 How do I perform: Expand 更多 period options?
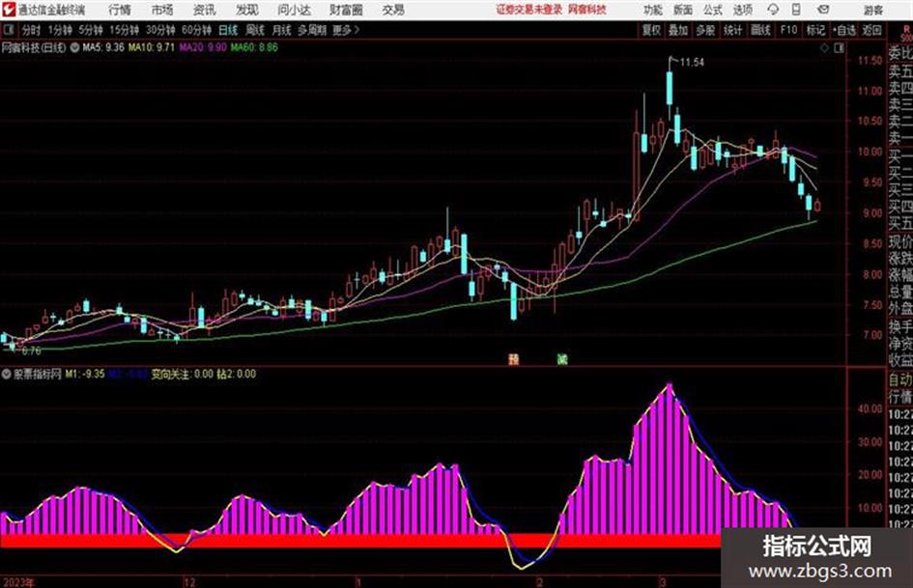pyautogui.click(x=346, y=30)
